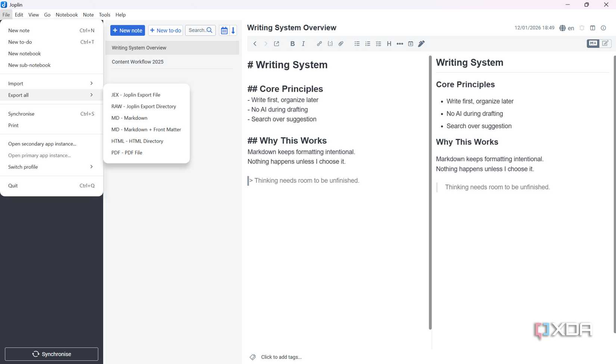Reverse the note sort order arrow

(233, 31)
